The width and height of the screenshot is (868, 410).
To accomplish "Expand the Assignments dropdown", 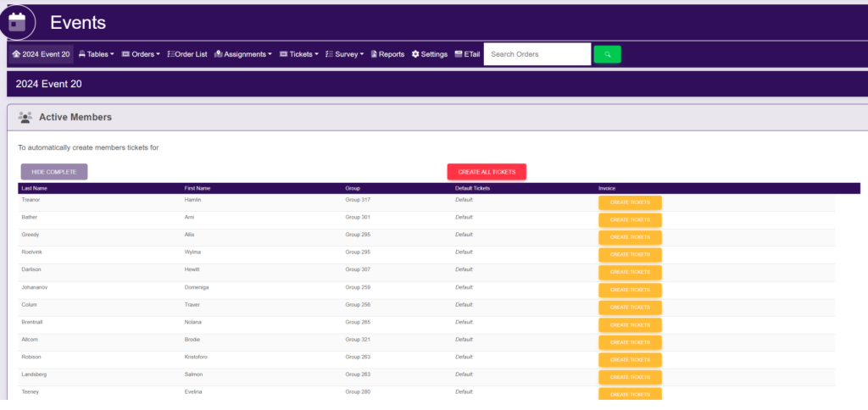I will click(x=243, y=54).
